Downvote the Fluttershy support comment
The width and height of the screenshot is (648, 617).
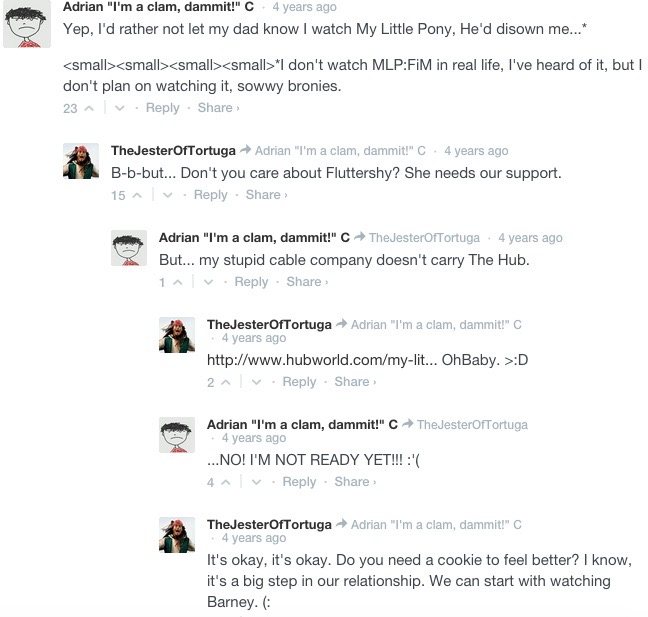[167, 195]
